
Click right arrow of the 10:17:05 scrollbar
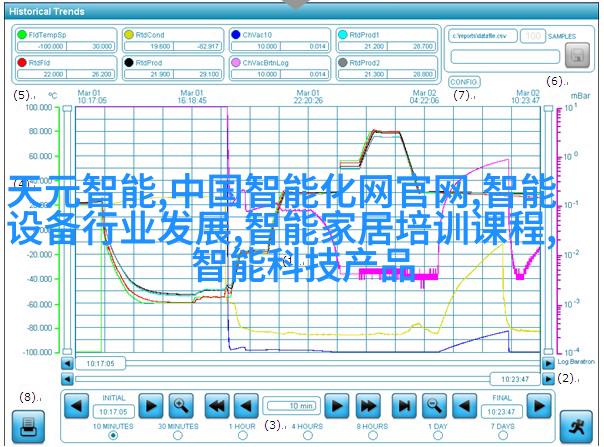tap(548, 363)
